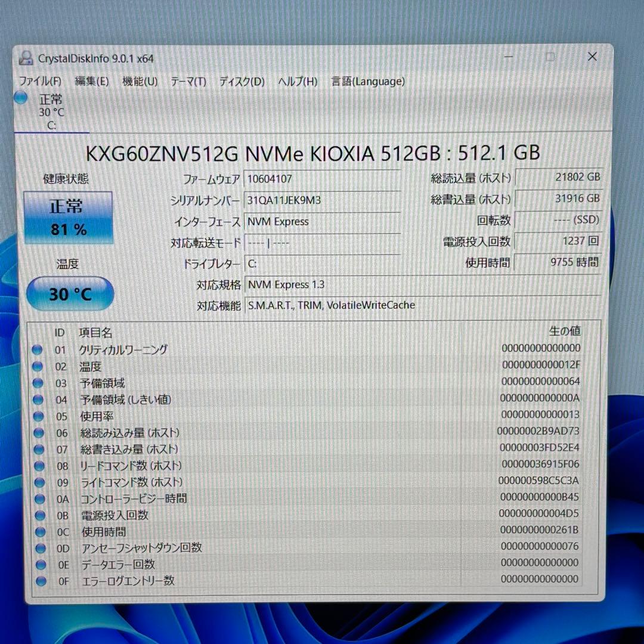The height and width of the screenshot is (644, 644).
Task: Click the 30 °C temperature button
Action: pyautogui.click(x=70, y=293)
